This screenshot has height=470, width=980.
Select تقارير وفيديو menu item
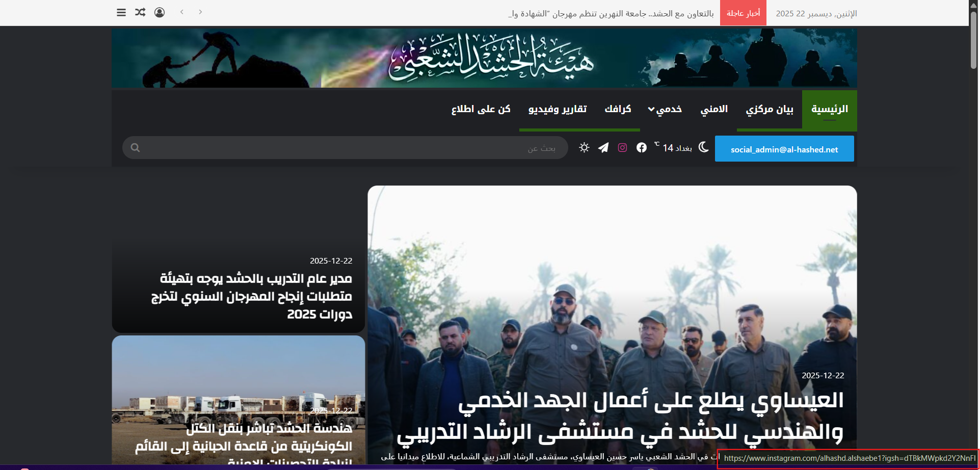click(x=558, y=110)
